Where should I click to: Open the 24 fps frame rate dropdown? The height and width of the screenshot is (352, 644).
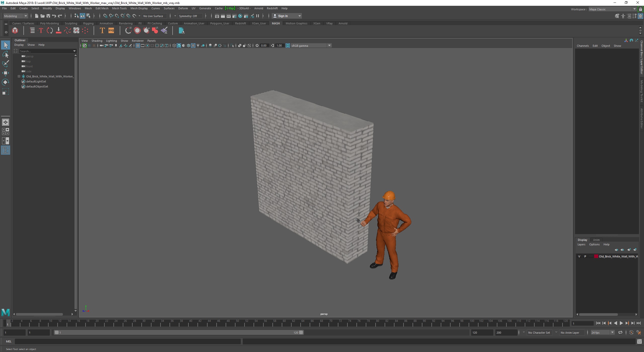(x=602, y=332)
